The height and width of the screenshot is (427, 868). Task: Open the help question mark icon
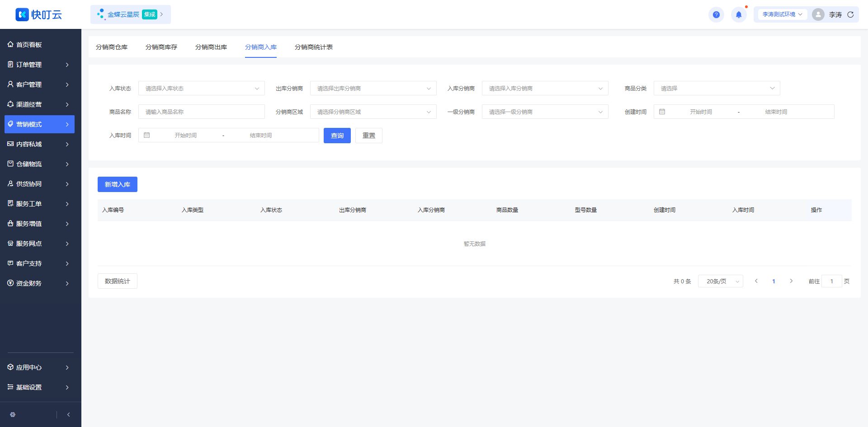[716, 14]
